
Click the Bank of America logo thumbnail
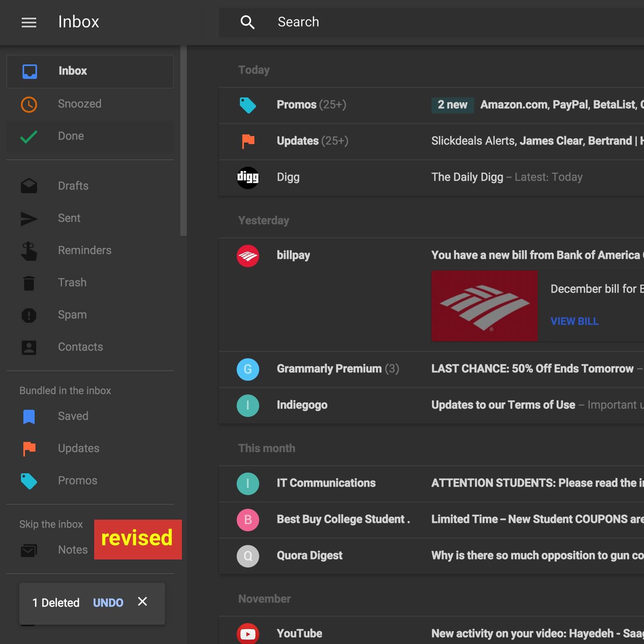pos(485,306)
